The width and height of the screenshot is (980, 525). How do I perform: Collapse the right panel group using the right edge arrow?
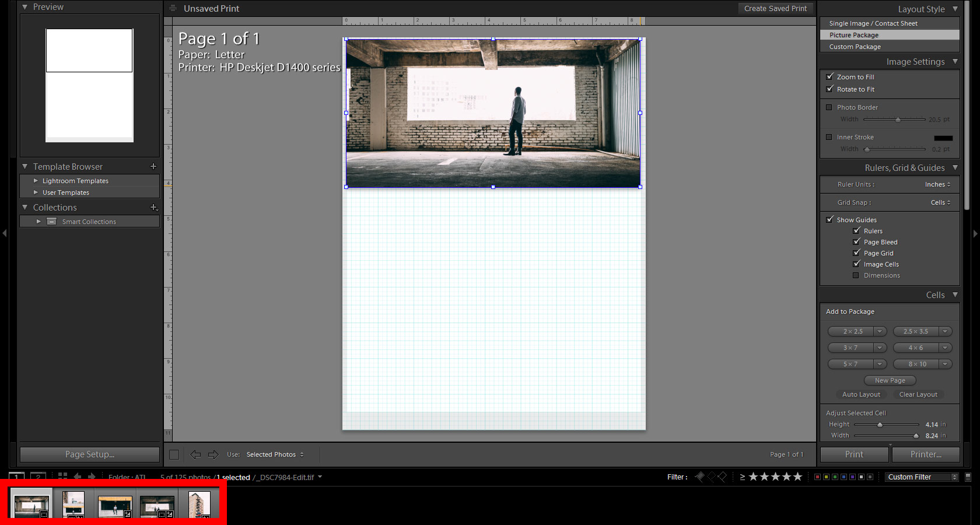click(x=975, y=233)
